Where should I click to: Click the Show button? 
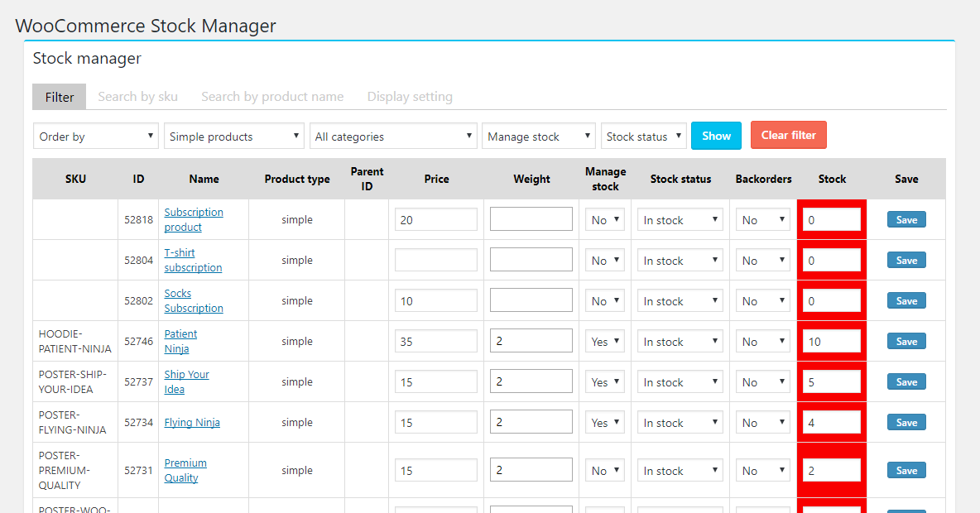[x=716, y=136]
